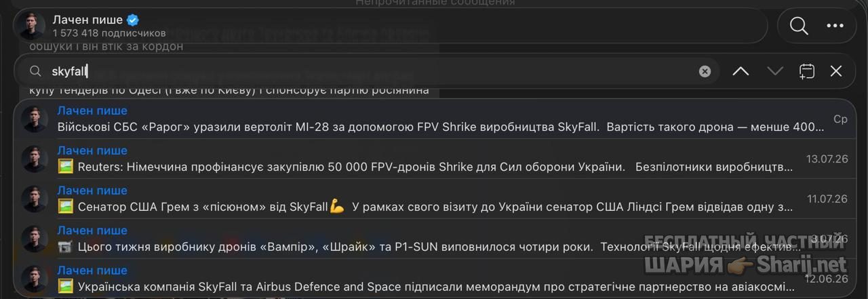Screen dimensions: 868x299
Task: Click the video icon in «Вампір» result
Action: click(x=65, y=247)
